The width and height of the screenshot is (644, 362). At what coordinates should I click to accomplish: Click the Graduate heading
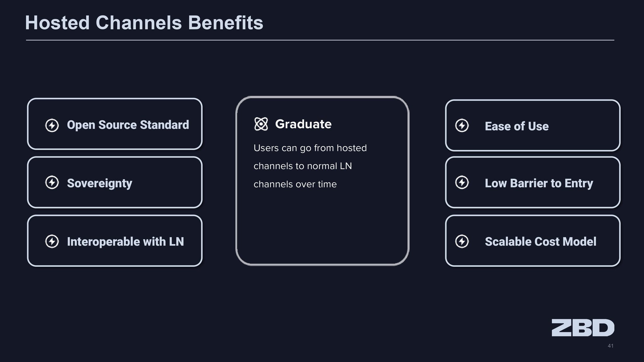(x=303, y=124)
